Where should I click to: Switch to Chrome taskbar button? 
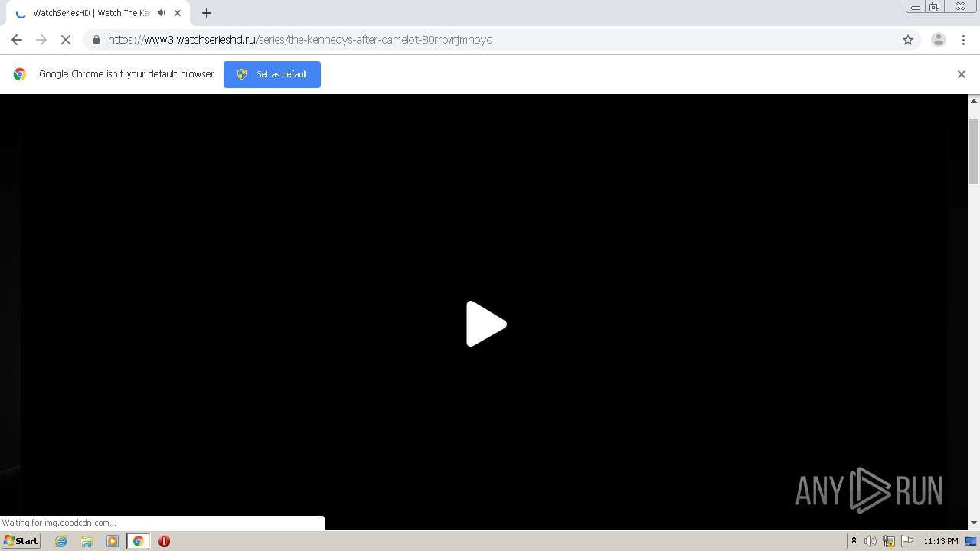(138, 541)
